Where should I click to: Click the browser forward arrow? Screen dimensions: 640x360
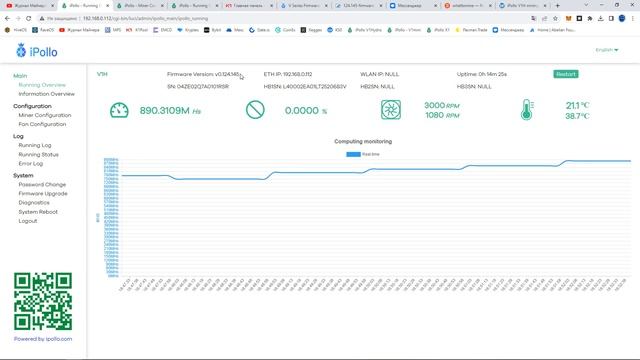pos(18,18)
